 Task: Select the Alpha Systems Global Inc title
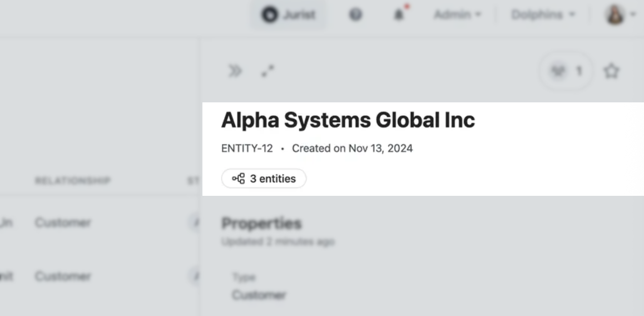coord(348,120)
